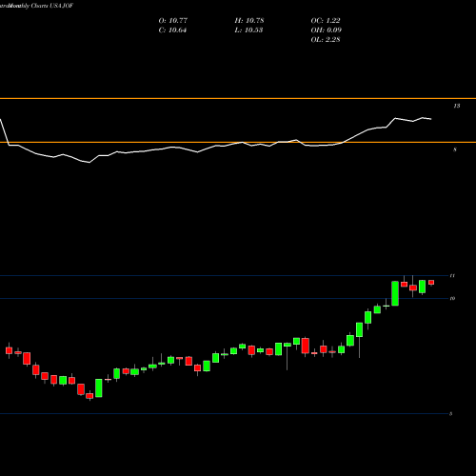Click the 10 price axis label

[452, 298]
